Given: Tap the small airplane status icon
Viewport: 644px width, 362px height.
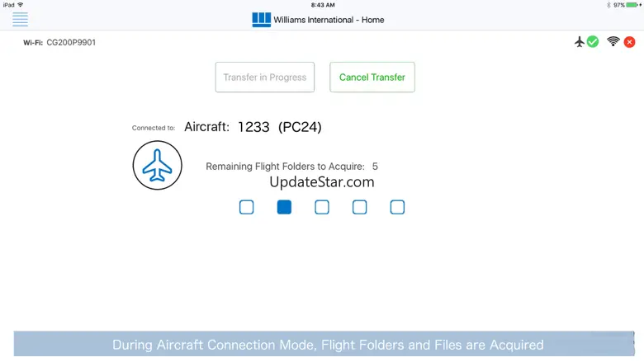Looking at the screenshot, I should pyautogui.click(x=580, y=42).
